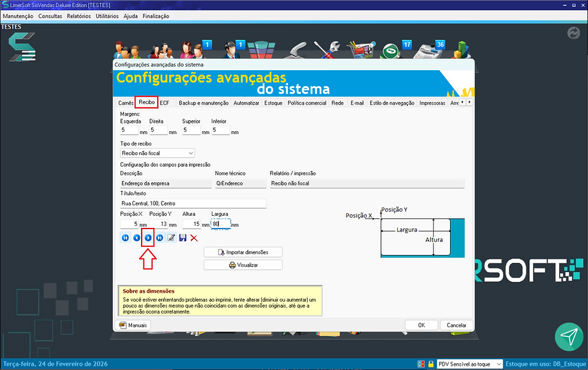Click the Altura input field
The width and height of the screenshot is (588, 370).
pyautogui.click(x=191, y=224)
